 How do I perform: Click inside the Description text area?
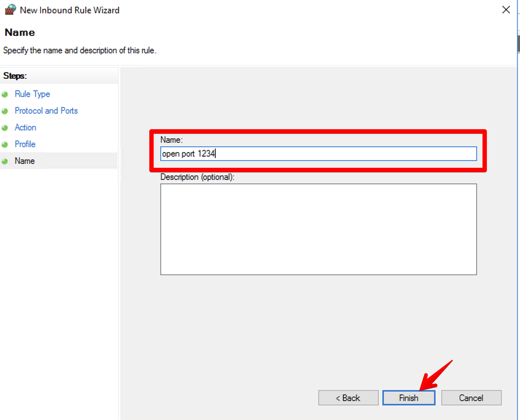click(x=318, y=229)
